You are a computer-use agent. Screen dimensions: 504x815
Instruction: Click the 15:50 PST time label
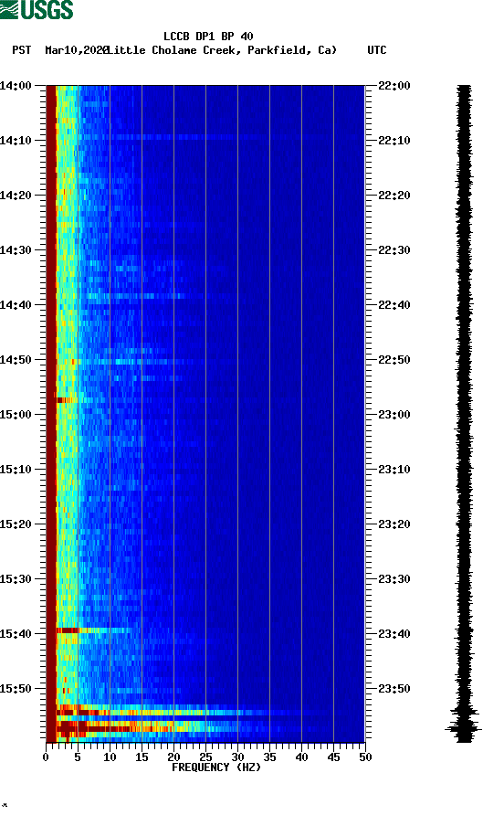coord(16,689)
